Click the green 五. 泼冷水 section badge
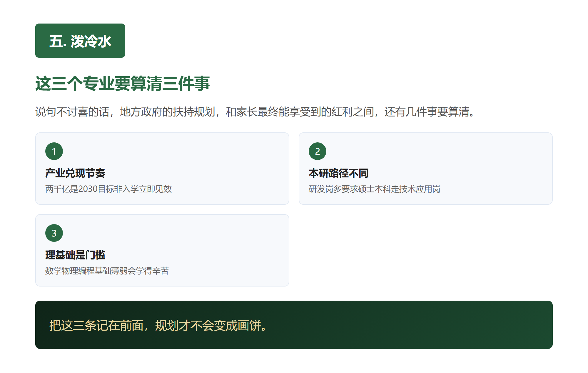Image resolution: width=588 pixels, height=373 pixels. point(80,41)
